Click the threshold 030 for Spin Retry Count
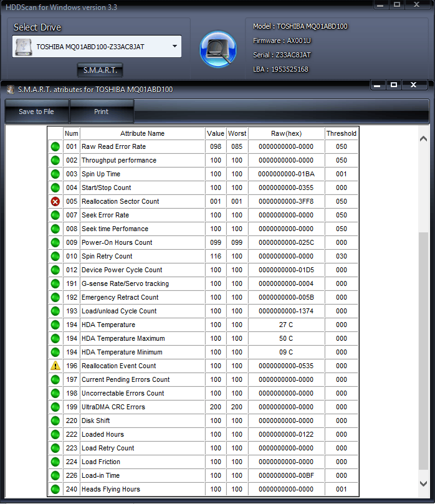The image size is (435, 504). pos(342,256)
